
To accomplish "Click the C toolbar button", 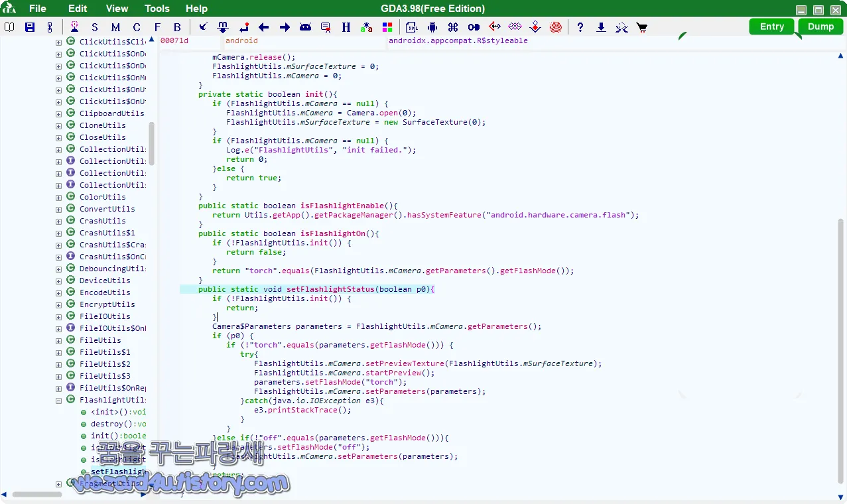I will pyautogui.click(x=137, y=27).
